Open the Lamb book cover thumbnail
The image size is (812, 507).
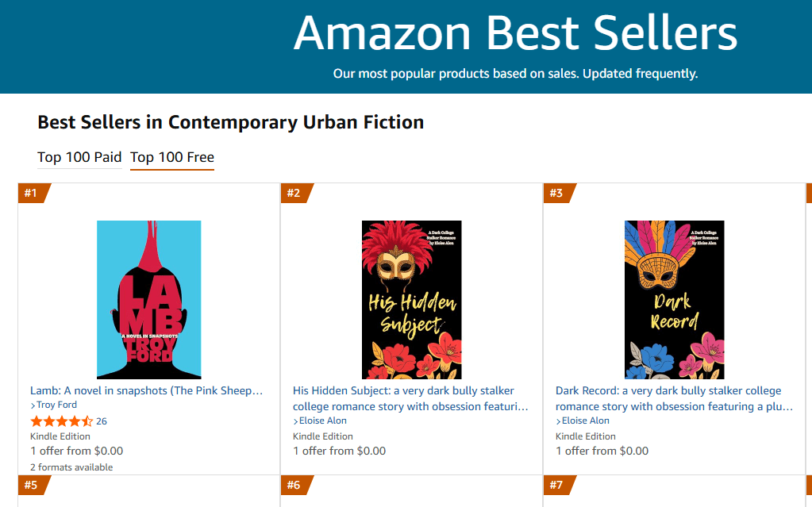tap(149, 299)
